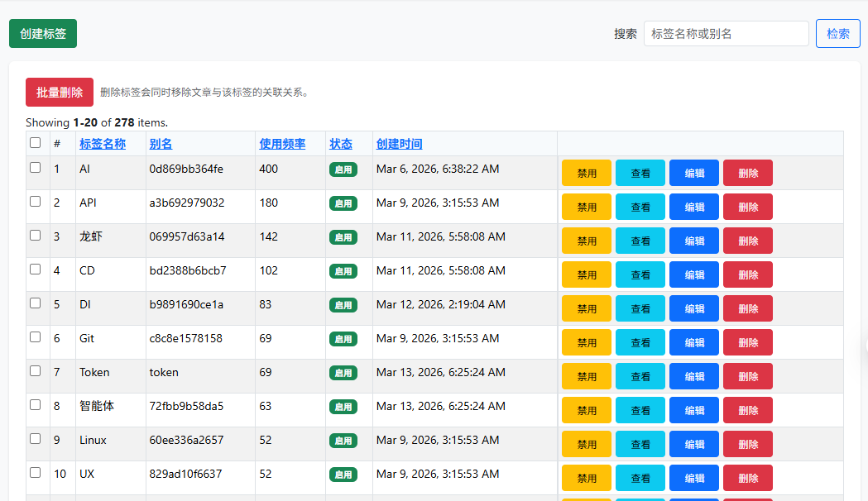Sort by 标签名称 column header
This screenshot has height=501, width=868.
click(x=103, y=144)
